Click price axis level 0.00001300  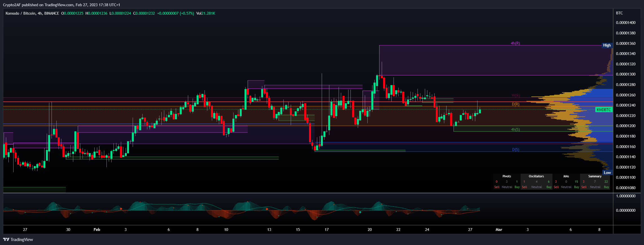(626, 74)
